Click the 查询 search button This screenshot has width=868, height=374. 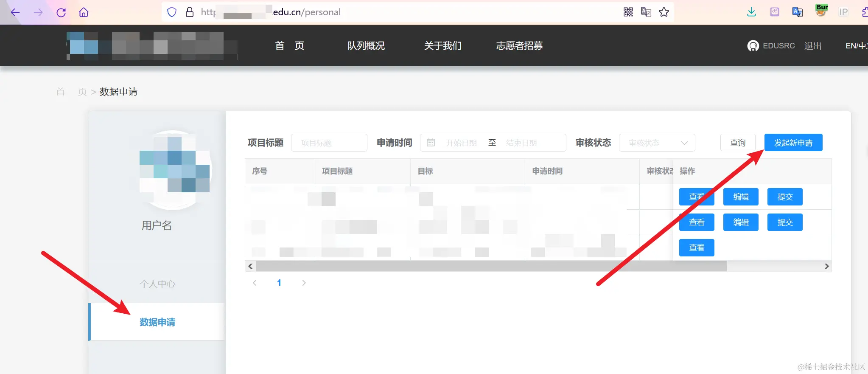coord(738,143)
